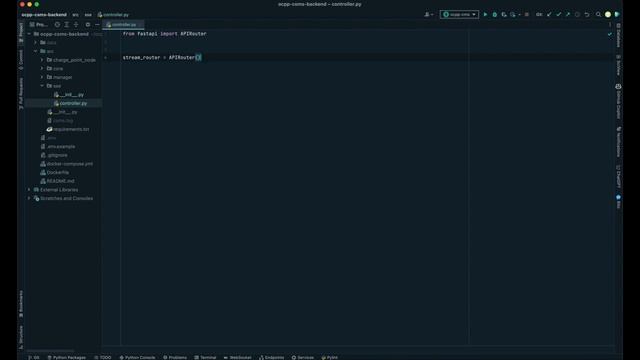The image size is (640, 360).
Task: Click the Git update project arrow icon
Action: [x=549, y=14]
